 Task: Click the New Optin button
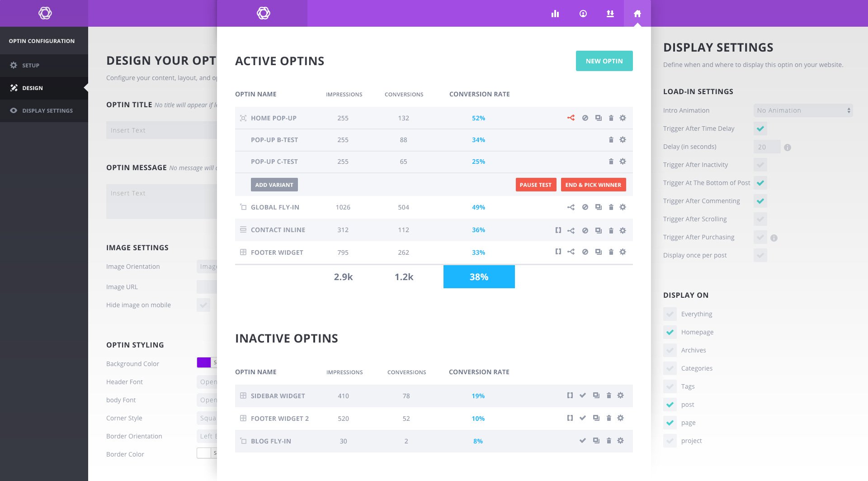(604, 61)
